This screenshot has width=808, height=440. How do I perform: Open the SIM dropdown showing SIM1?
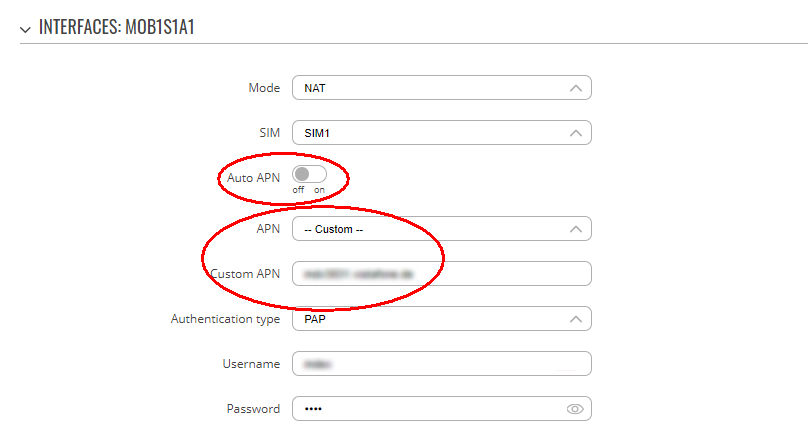[442, 133]
